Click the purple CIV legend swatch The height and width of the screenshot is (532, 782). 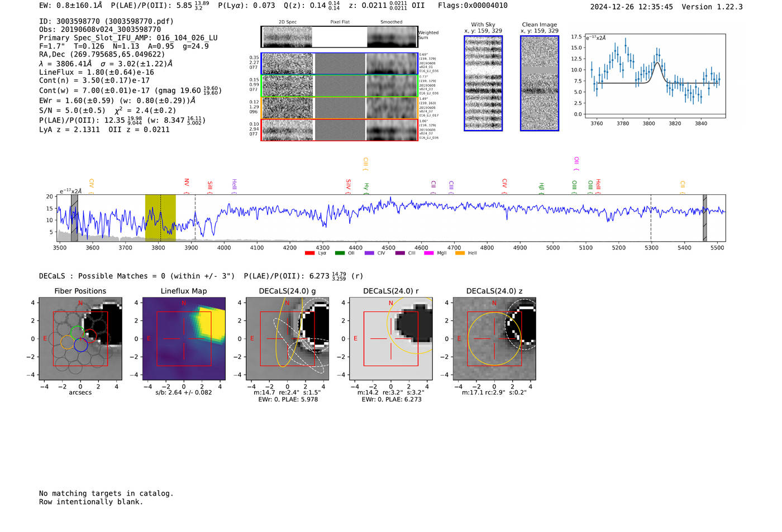tap(369, 253)
